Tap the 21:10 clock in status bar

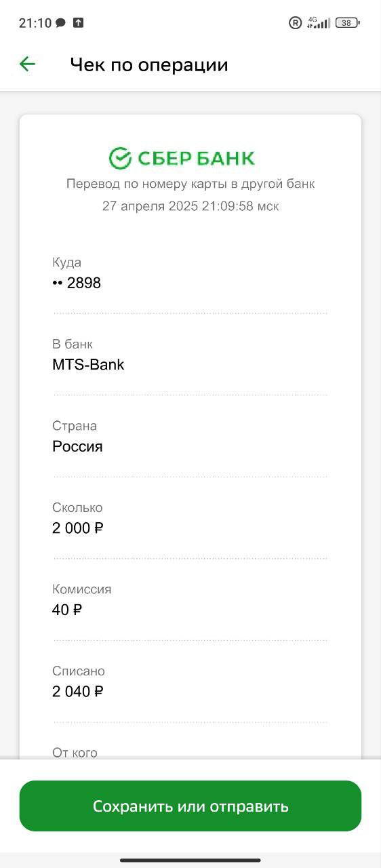click(x=35, y=23)
